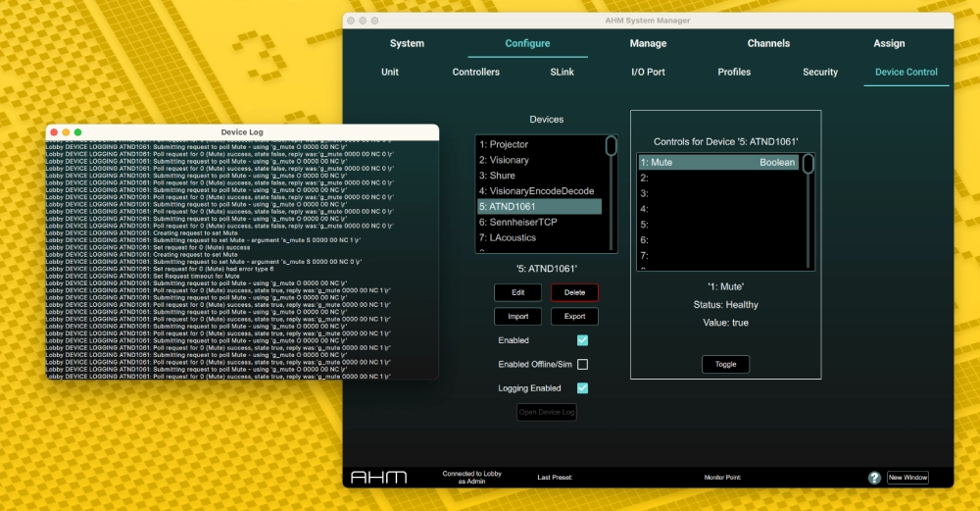Click the Export button
Screen dimensions: 980x511
574,317
